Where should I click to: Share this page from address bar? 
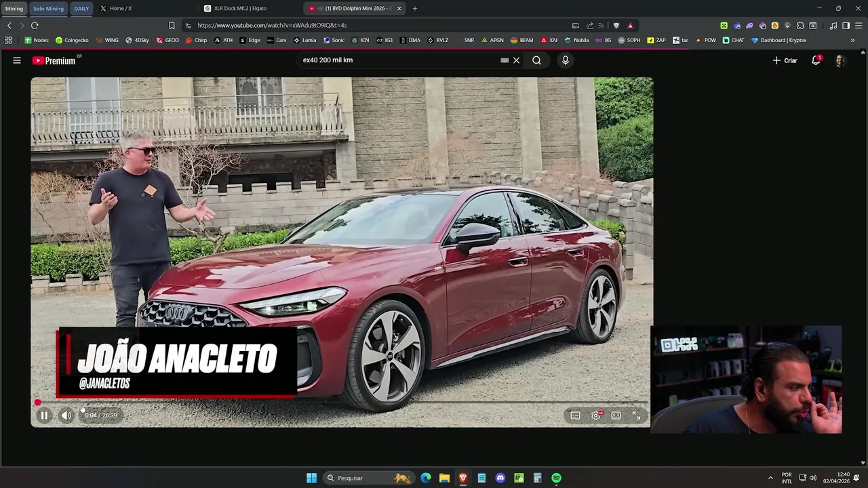pos(589,25)
